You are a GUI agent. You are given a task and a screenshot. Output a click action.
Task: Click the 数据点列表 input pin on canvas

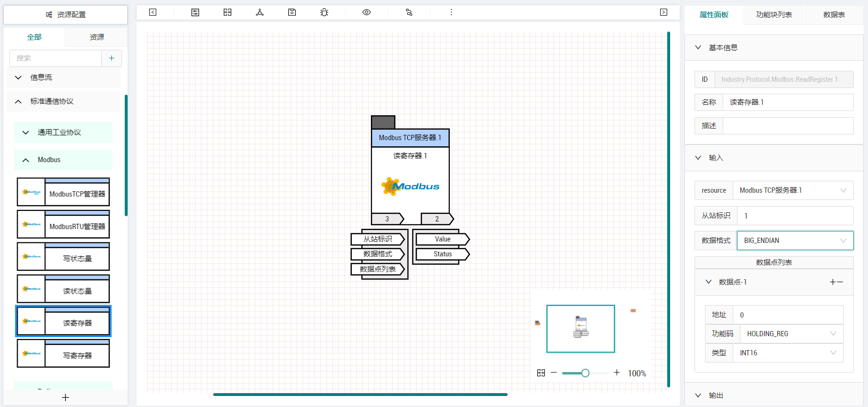click(x=378, y=269)
